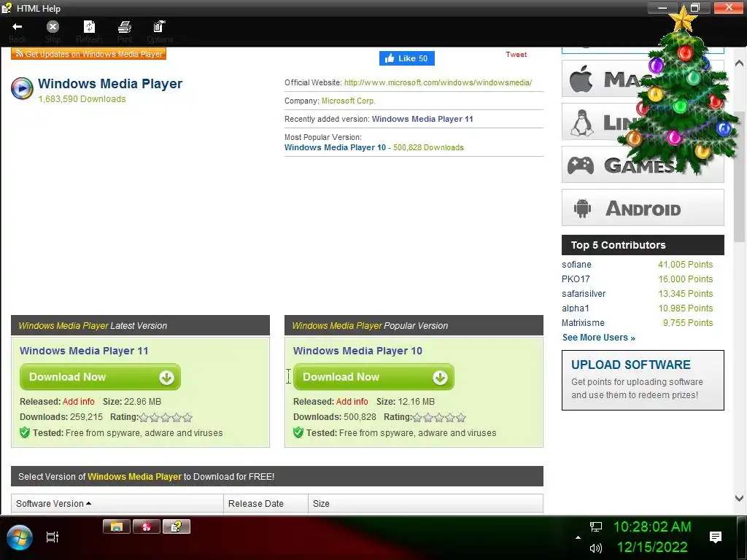The width and height of the screenshot is (747, 560).
Task: Click the green Tested shield under Player 10
Action: tap(298, 432)
